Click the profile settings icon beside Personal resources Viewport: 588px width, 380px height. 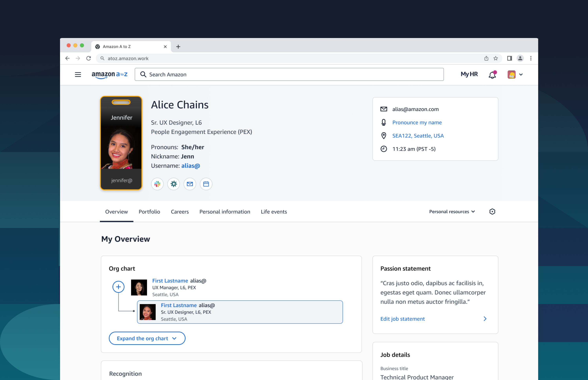tap(492, 211)
